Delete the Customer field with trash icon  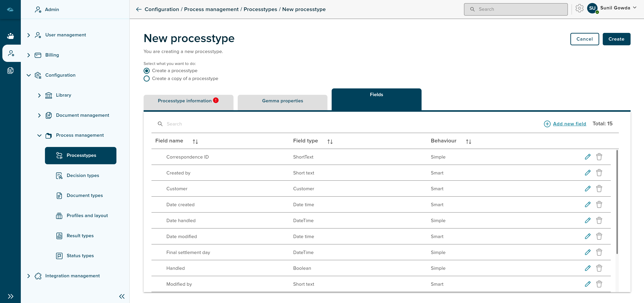point(599,189)
